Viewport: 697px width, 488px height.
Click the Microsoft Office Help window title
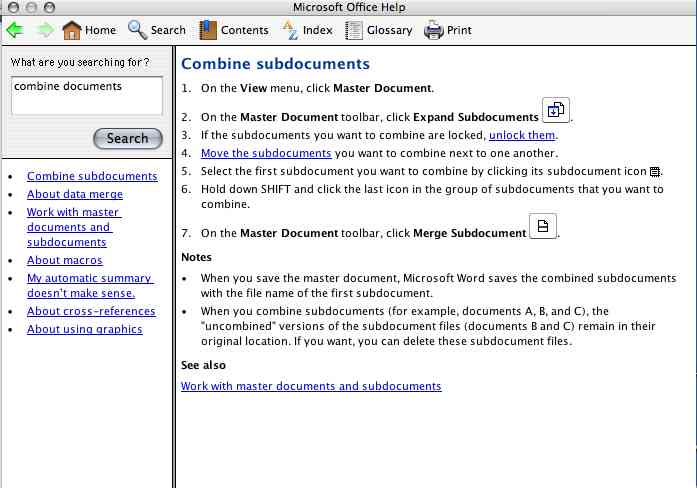pos(349,7)
